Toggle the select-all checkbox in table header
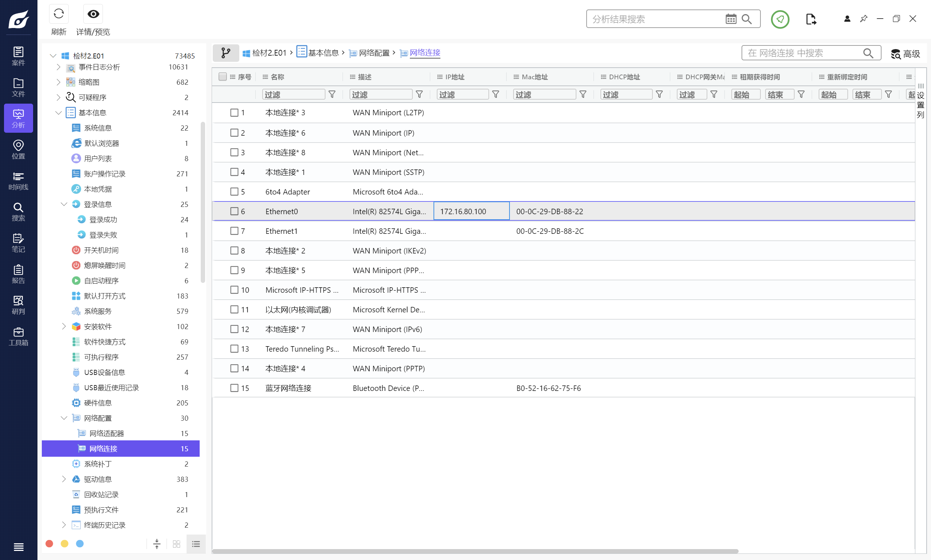This screenshot has width=931, height=560. coord(222,77)
